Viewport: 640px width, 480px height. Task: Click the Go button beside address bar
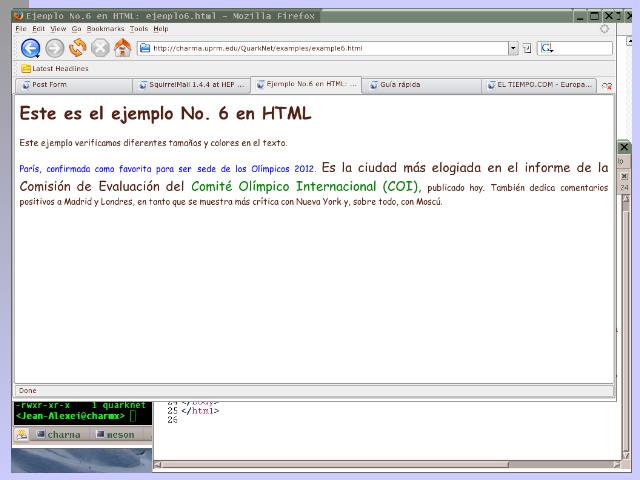click(527, 48)
